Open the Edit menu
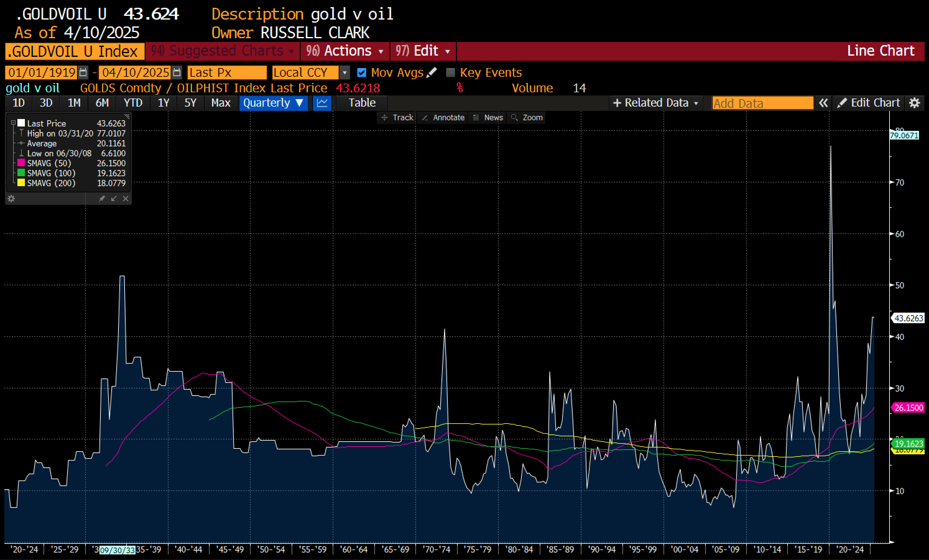The image size is (929, 560). pyautogui.click(x=423, y=51)
